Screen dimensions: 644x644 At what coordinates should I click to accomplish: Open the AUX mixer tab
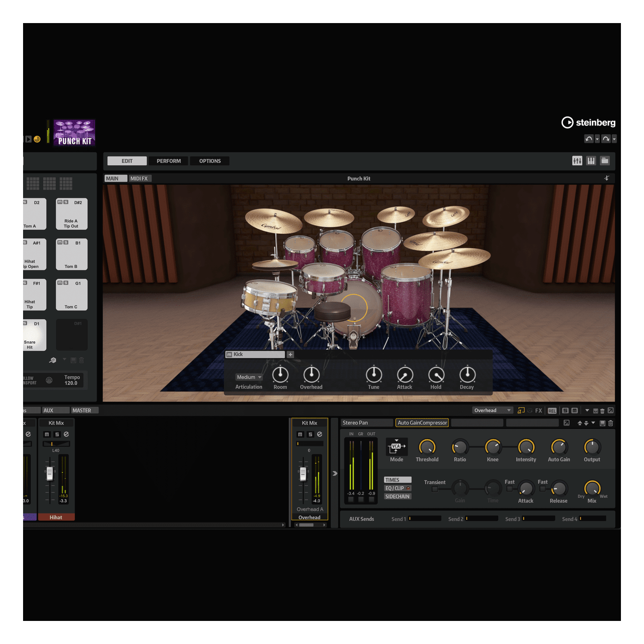56,410
